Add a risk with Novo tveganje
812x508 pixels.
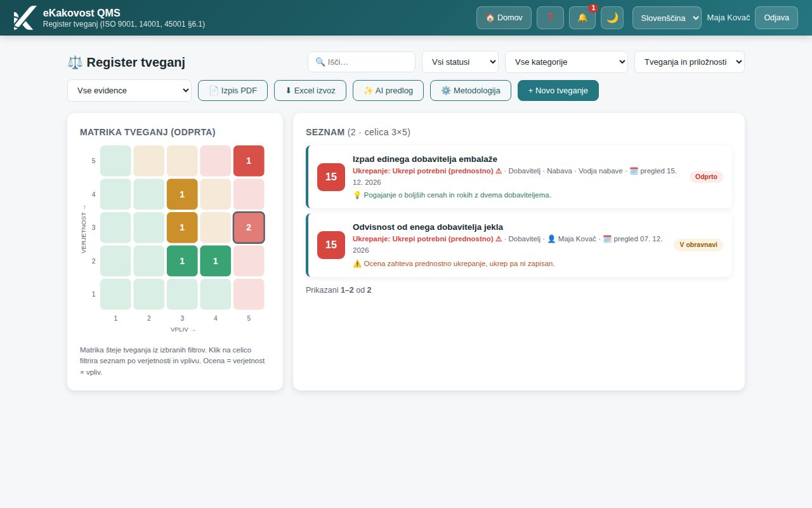558,90
